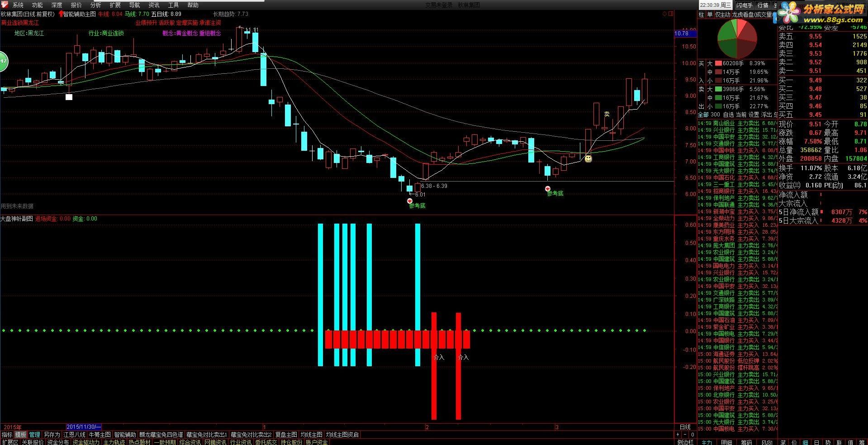
Task: Select the 均线主图资启 template
Action: [x=342, y=435]
